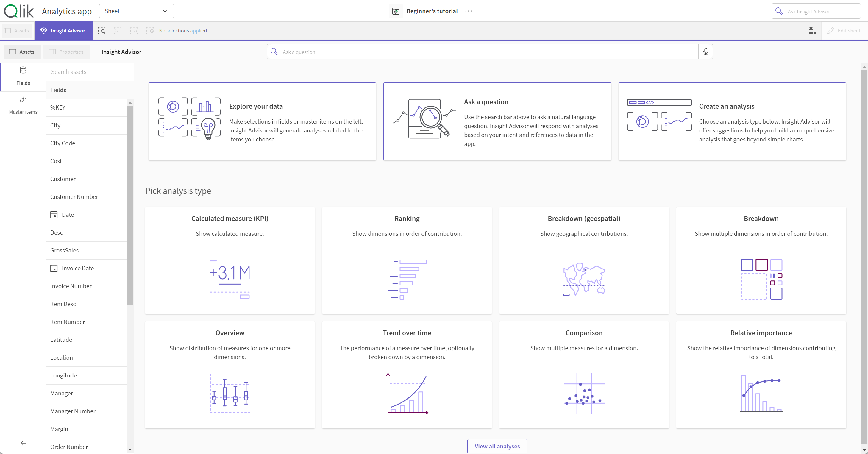The height and width of the screenshot is (454, 868).
Task: Click the Master items icon in sidebar
Action: tap(23, 99)
